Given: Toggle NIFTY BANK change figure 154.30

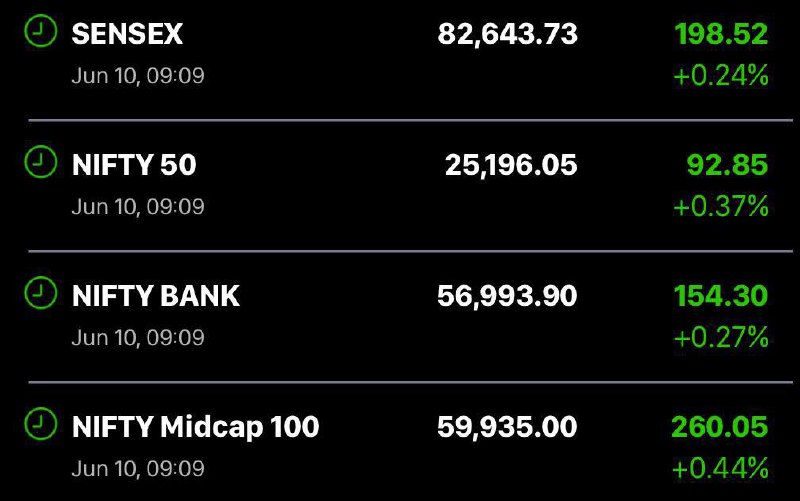Looking at the screenshot, I should coord(721,296).
